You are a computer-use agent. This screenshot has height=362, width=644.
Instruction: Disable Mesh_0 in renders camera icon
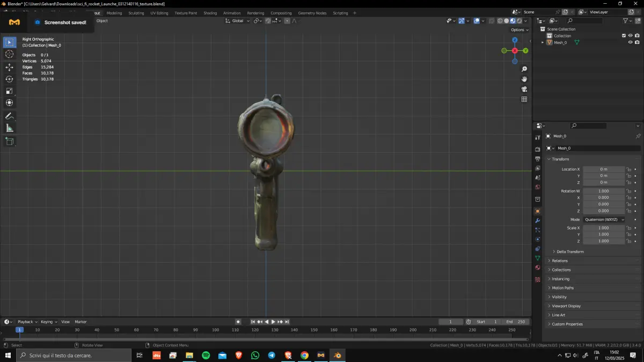click(x=637, y=42)
